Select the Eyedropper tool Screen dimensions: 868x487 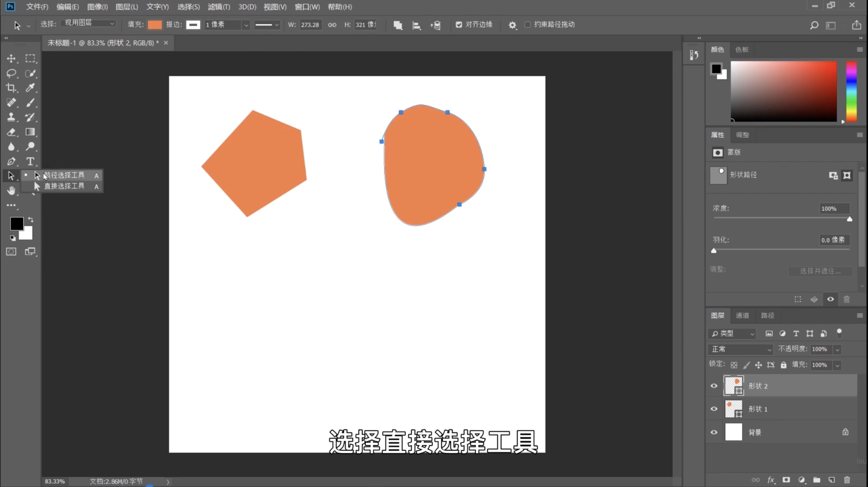point(30,88)
